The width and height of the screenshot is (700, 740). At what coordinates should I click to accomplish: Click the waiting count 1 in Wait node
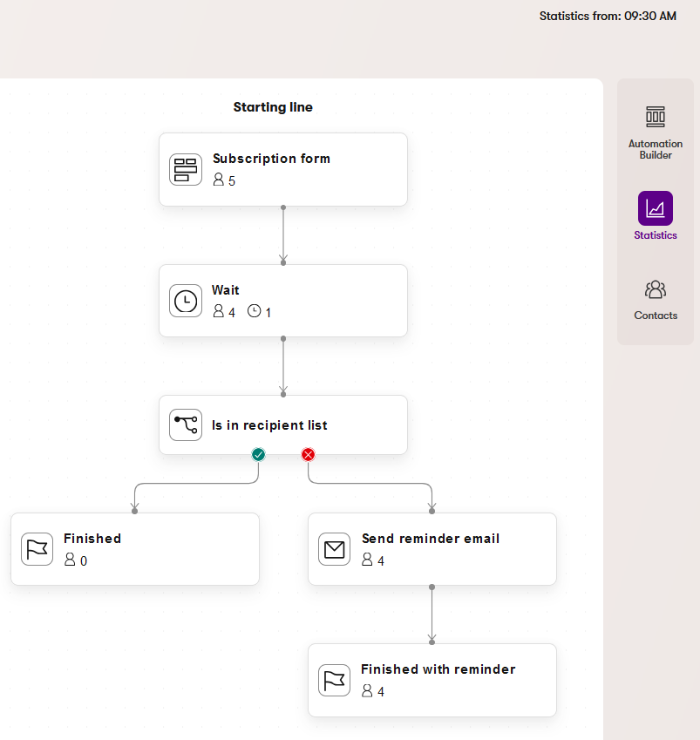click(268, 312)
